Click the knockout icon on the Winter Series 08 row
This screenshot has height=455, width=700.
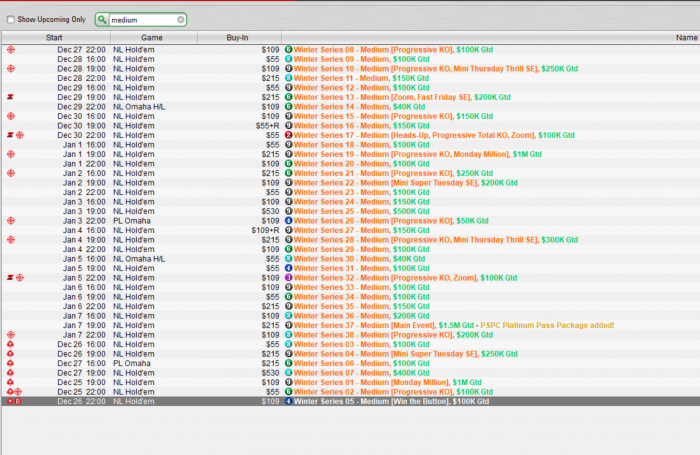click(x=11, y=50)
